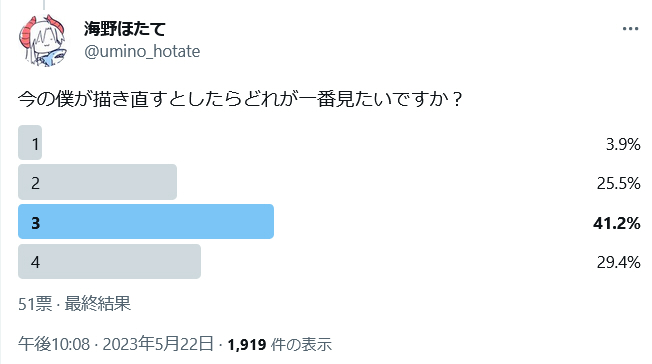Click the winning 41.2% result value
Screen dimensions: 652x364
click(617, 223)
